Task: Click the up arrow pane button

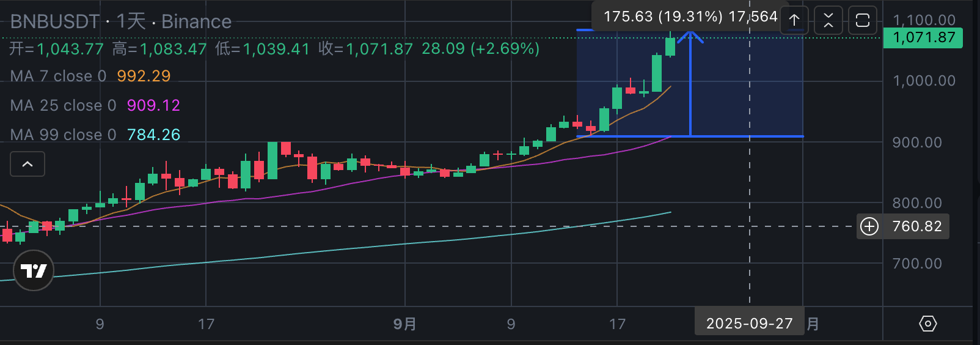Action: pos(794,20)
